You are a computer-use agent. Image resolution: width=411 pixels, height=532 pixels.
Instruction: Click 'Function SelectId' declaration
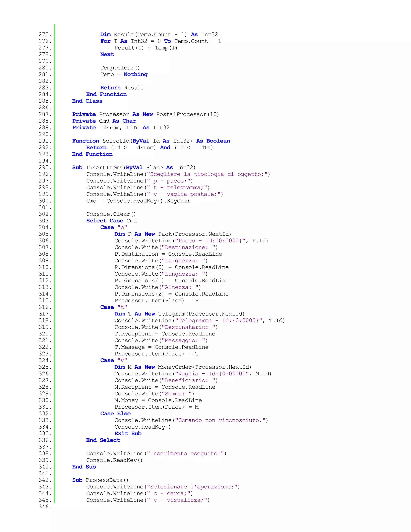click(151, 141)
